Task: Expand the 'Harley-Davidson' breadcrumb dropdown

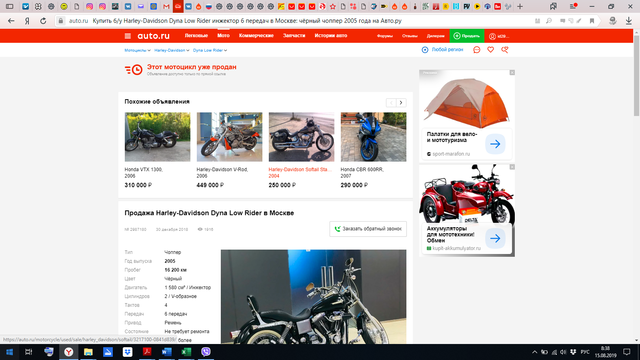Action: 172,50
